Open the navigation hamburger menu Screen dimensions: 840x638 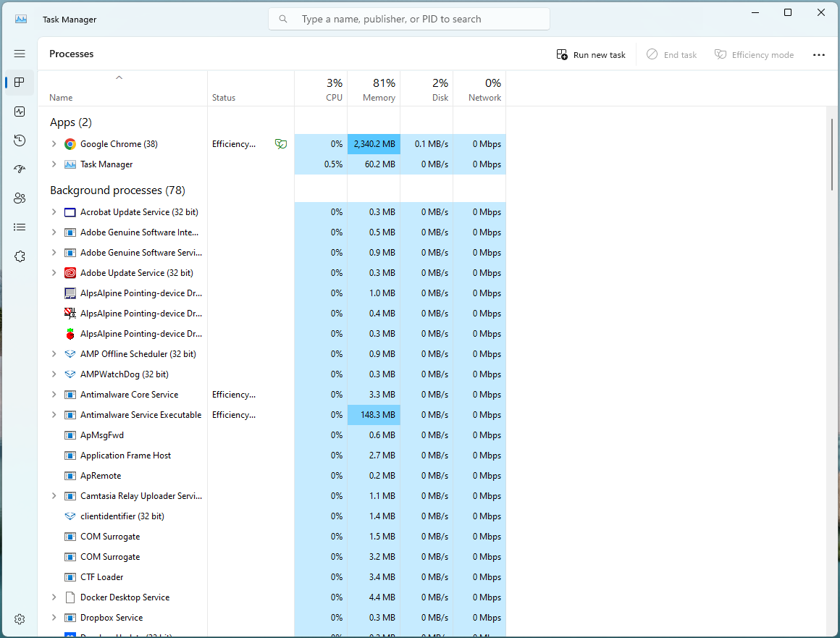click(x=20, y=54)
